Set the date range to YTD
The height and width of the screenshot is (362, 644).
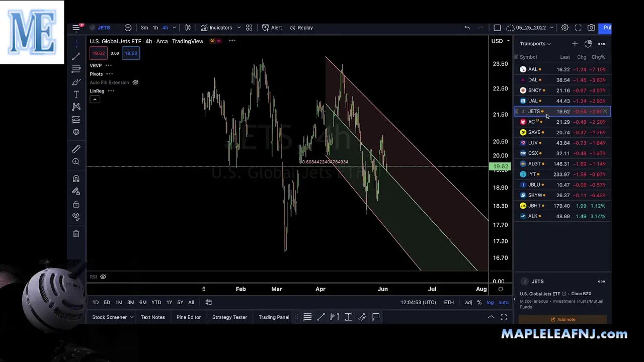156,302
